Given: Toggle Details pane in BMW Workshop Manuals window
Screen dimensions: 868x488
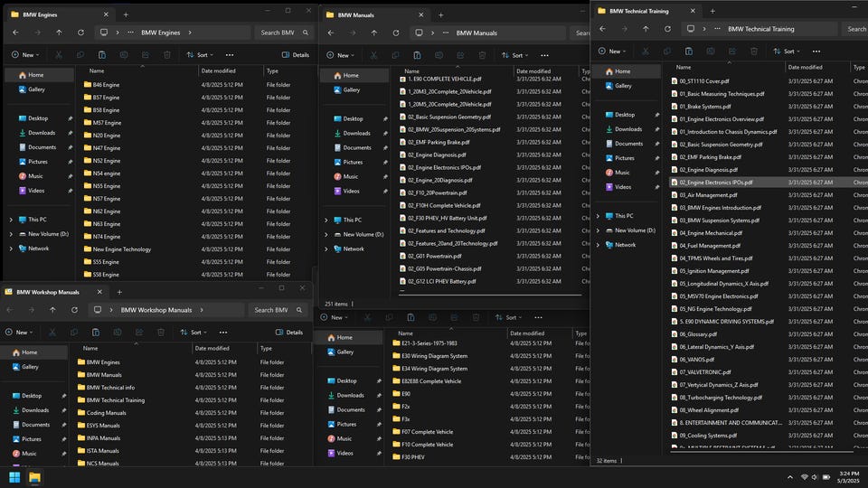Looking at the screenshot, I should [289, 333].
